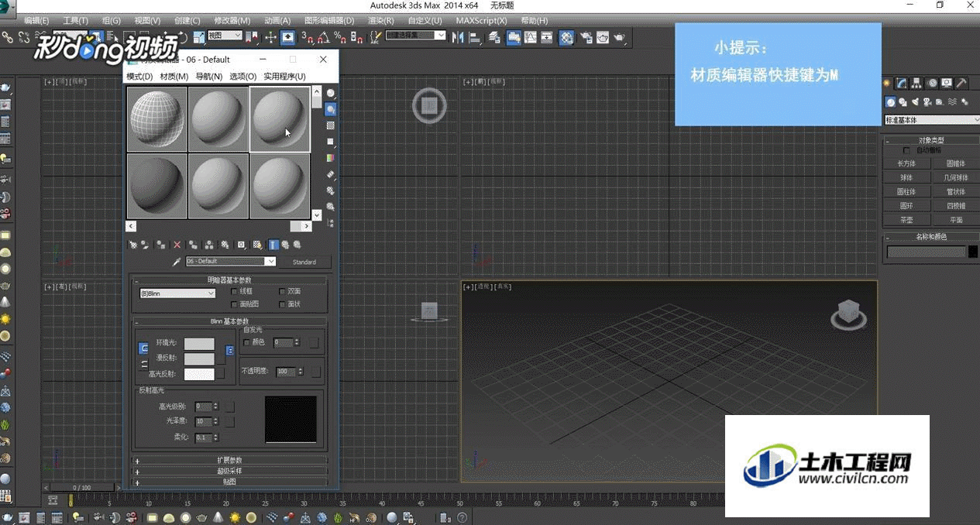This screenshot has width=980, height=525.
Task: Click the 漫反射 diffuse color swatch
Action: pyautogui.click(x=199, y=359)
